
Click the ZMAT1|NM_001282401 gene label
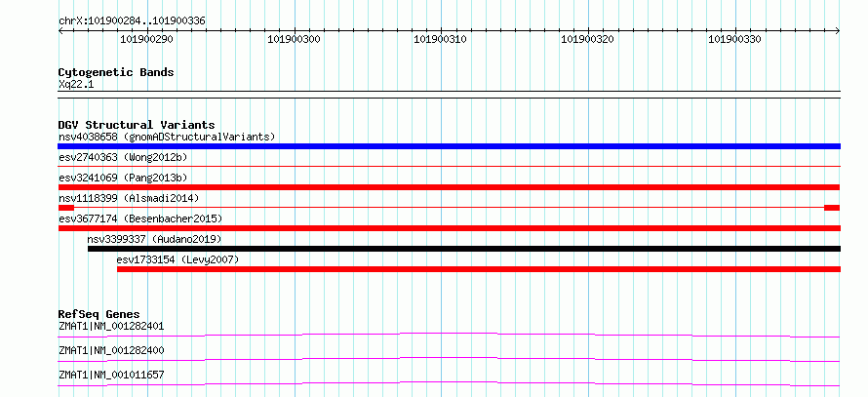pyautogui.click(x=111, y=326)
